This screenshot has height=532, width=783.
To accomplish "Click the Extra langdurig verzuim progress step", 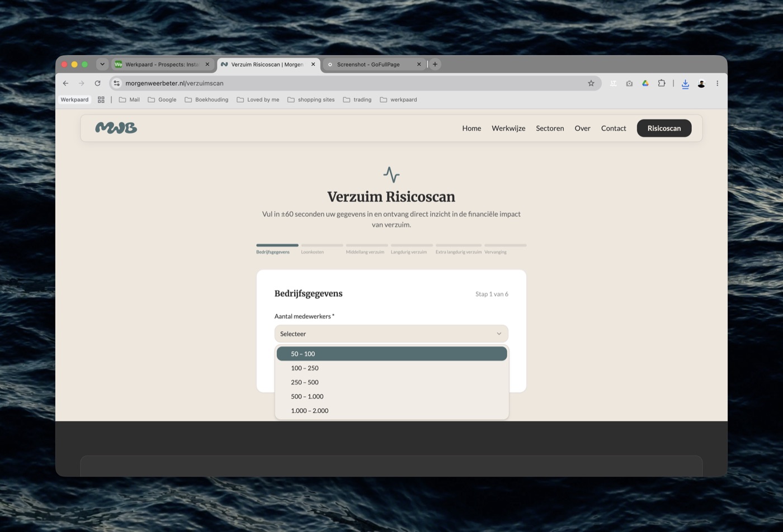I will [459, 249].
